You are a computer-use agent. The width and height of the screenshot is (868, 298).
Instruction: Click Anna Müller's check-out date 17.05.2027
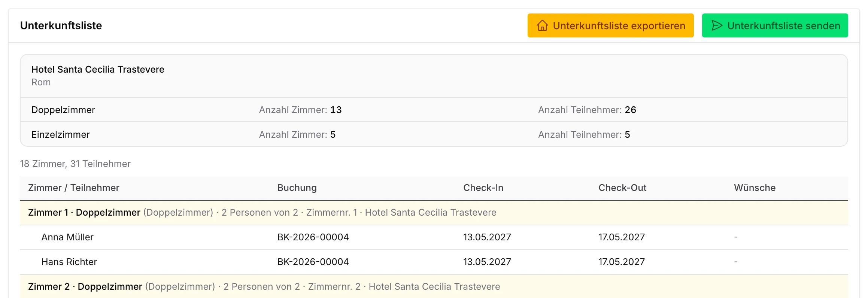tap(622, 237)
